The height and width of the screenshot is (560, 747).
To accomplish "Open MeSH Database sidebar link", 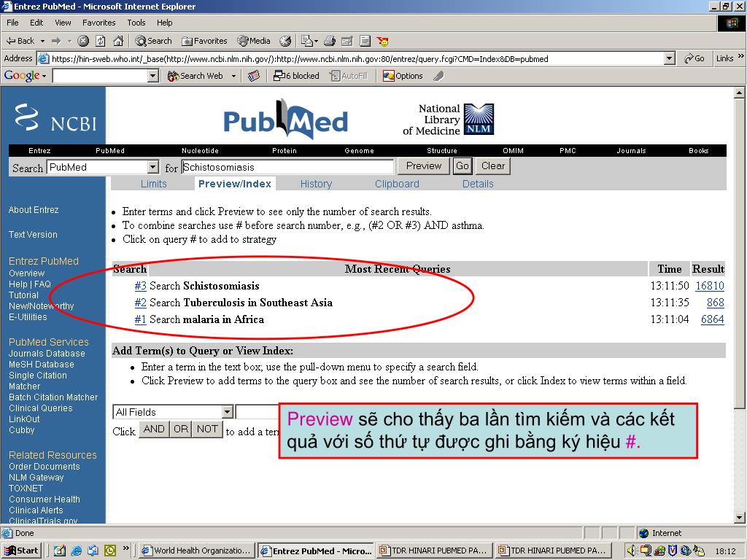I will click(42, 365).
